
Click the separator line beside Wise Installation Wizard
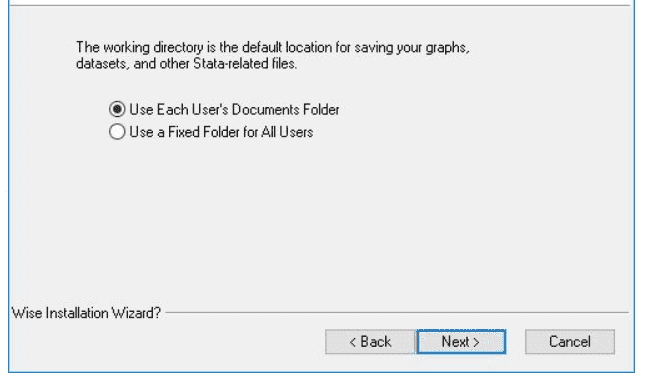[x=397, y=313]
